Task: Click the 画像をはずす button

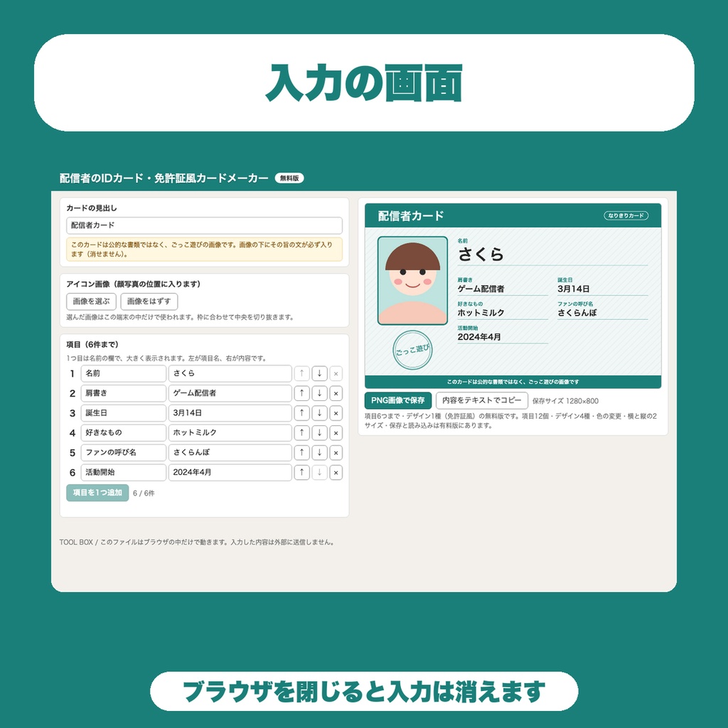Action: click(x=149, y=301)
